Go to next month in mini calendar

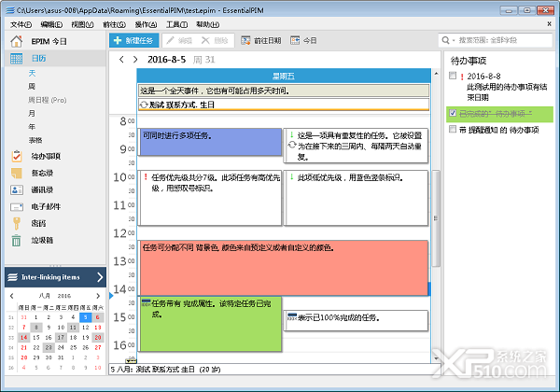click(98, 296)
